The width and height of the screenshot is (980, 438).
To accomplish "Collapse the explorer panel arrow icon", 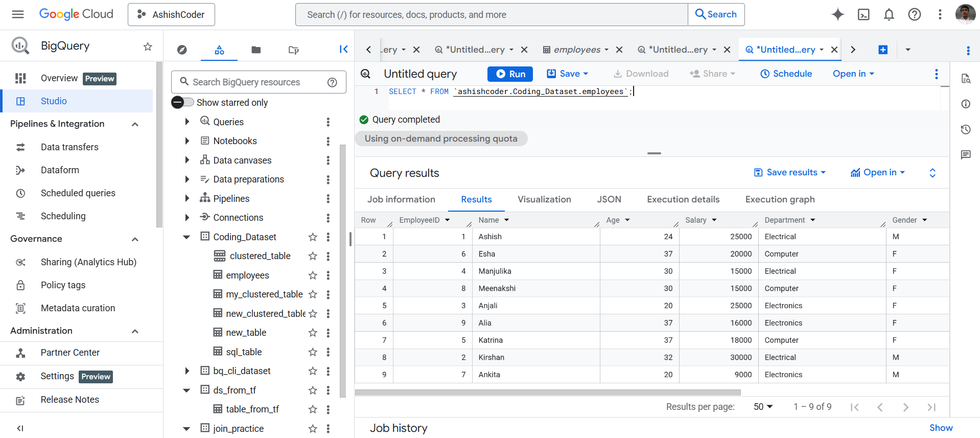I will point(343,49).
